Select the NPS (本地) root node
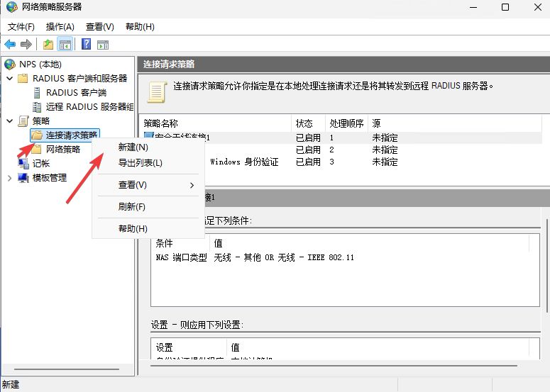The width and height of the screenshot is (550, 392). coord(40,64)
